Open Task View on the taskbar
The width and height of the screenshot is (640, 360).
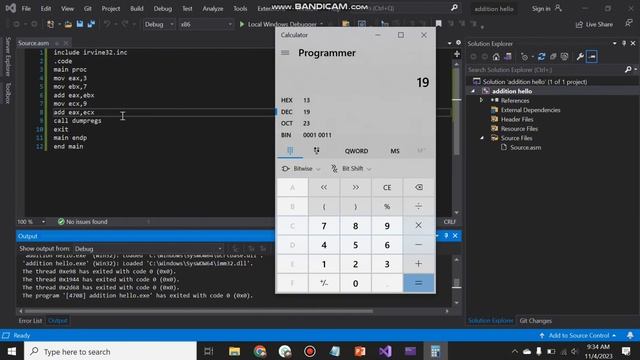click(209, 351)
